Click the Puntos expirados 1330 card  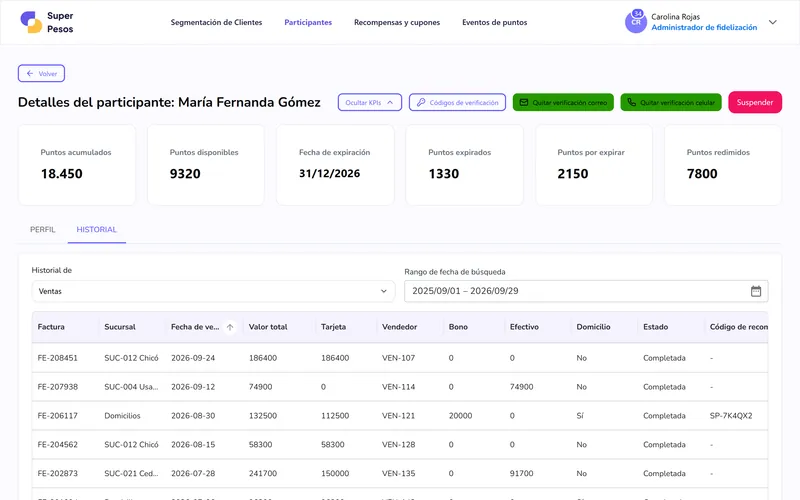464,165
